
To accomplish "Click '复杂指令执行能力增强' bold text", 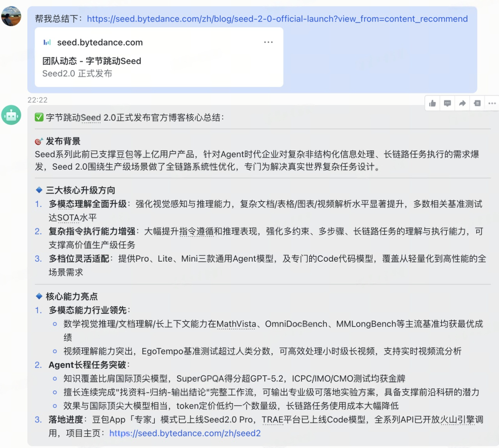I will [92, 232].
